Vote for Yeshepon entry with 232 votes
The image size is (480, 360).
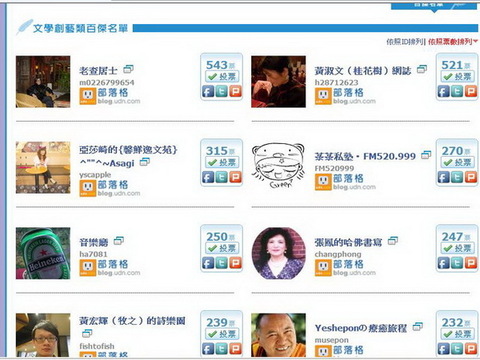[457, 334]
